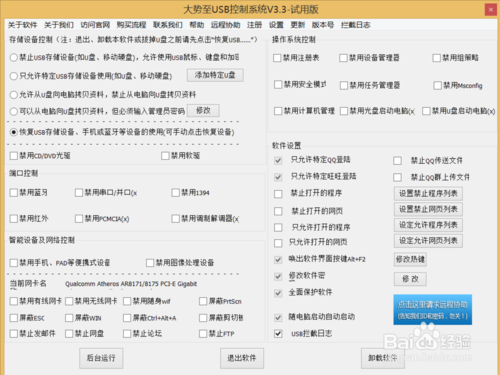Enable 禁用图像处理设备 checkbox
This screenshot has height=375, width=500.
pyautogui.click(x=150, y=263)
